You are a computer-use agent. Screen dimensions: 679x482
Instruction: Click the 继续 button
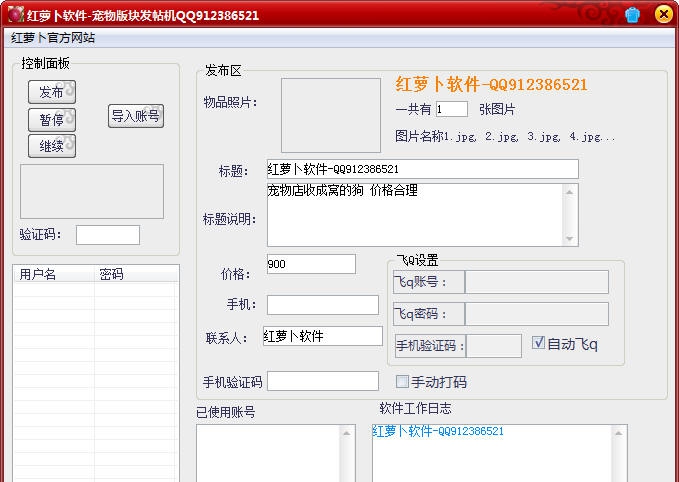click(x=52, y=146)
